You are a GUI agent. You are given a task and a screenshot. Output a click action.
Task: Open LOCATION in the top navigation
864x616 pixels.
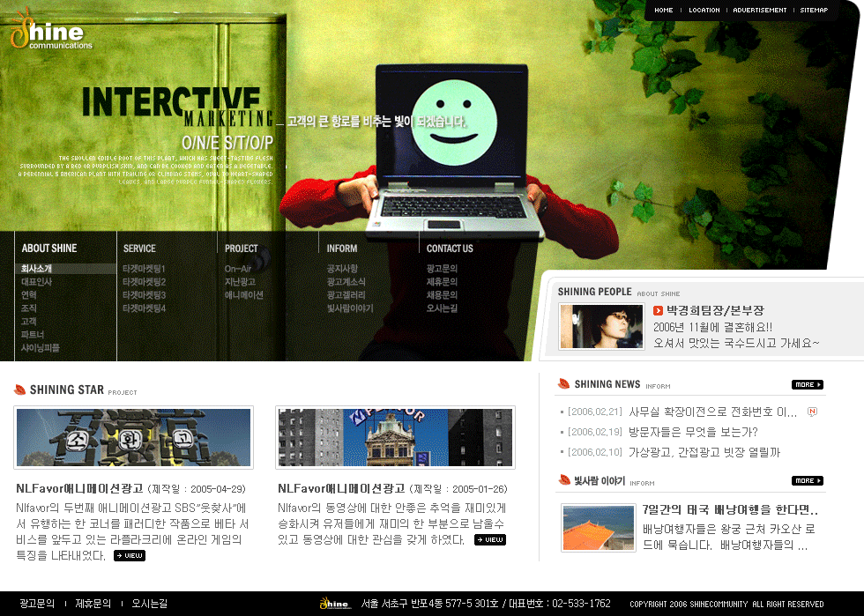click(x=704, y=11)
